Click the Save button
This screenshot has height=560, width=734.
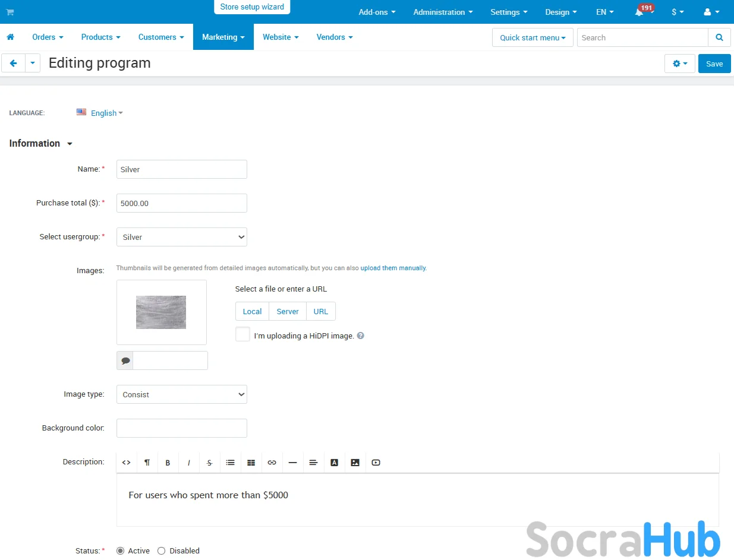[714, 64]
